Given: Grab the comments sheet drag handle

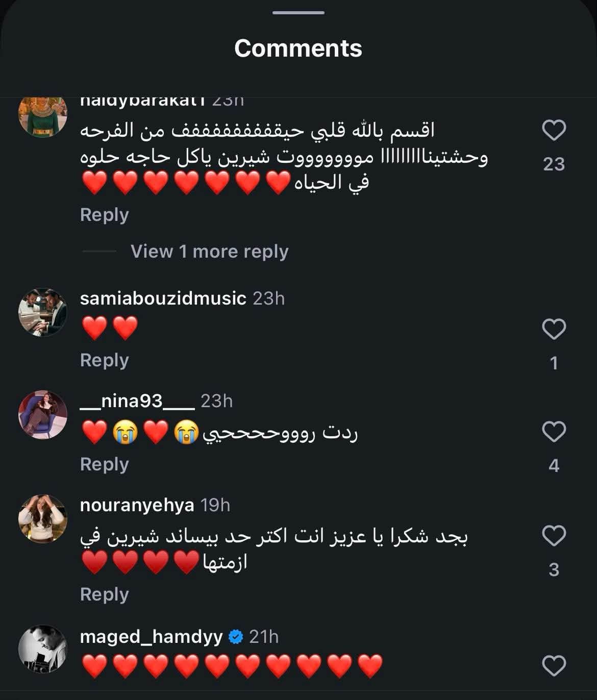Looking at the screenshot, I should 298,13.
